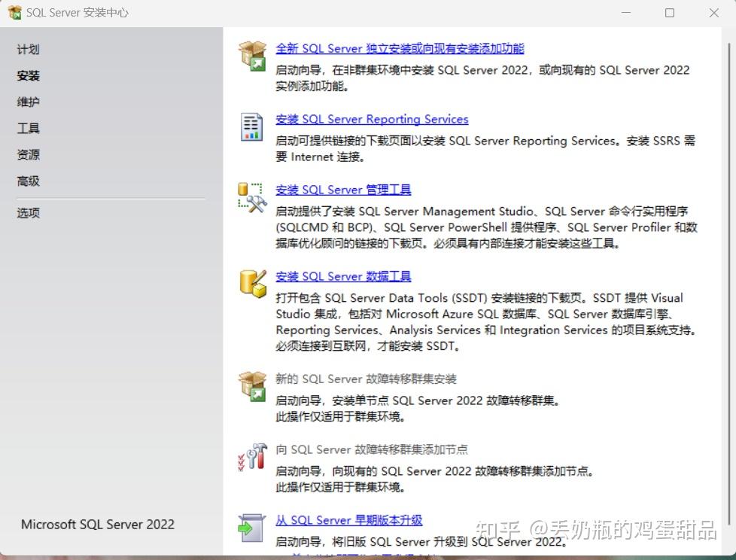Open 安装 SQL Server Reporting Services link

pyautogui.click(x=372, y=119)
